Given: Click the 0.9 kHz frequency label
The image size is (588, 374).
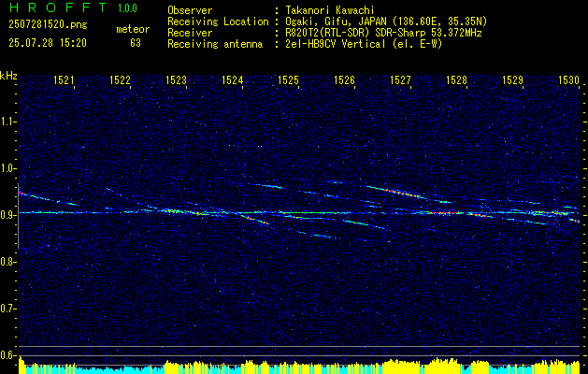Looking at the screenshot, I should pos(7,215).
